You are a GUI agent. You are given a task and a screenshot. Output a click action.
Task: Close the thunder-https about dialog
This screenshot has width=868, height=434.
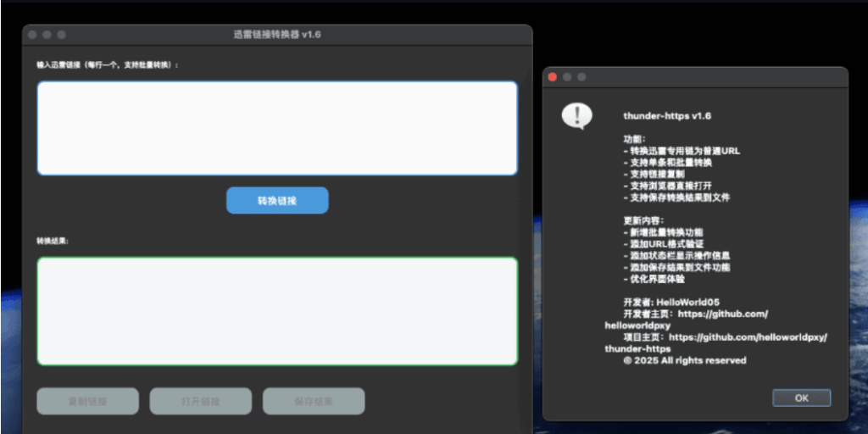click(x=552, y=77)
